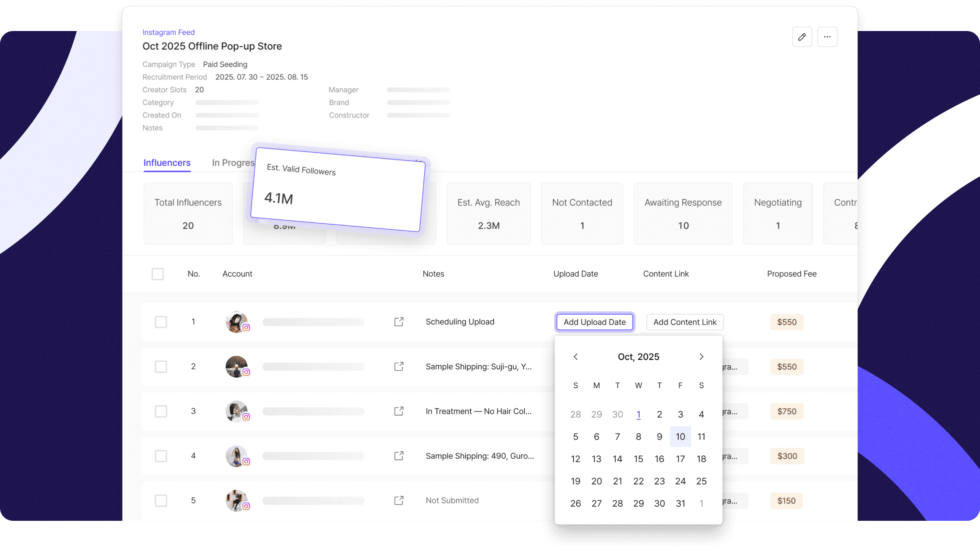Check the checkbox for row 2
The width and height of the screenshot is (980, 551).
tap(161, 367)
